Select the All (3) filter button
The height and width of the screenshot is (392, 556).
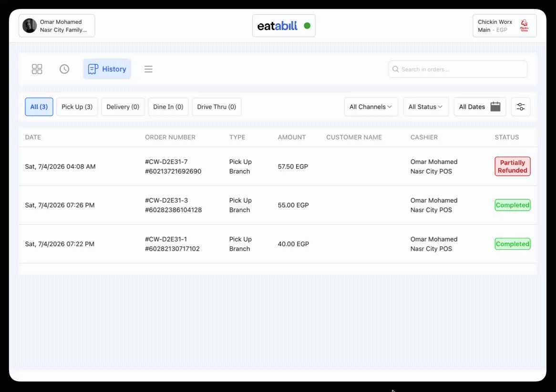(x=39, y=107)
